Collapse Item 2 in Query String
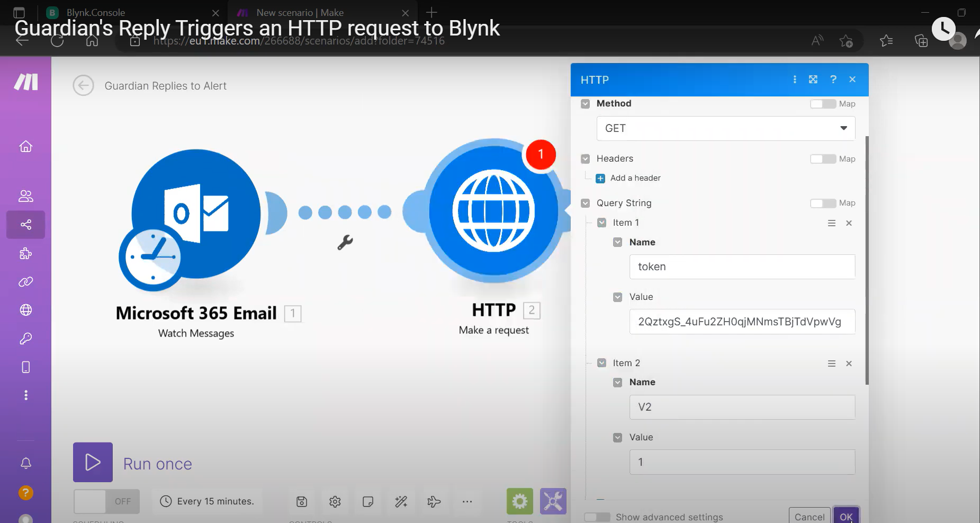 tap(601, 363)
